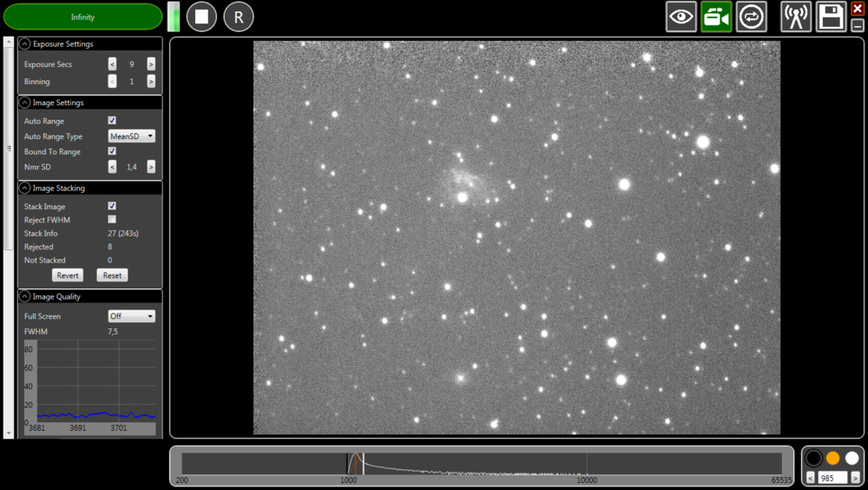Viewport: 868px width, 490px height.
Task: Toggle the Stack Image checkbox
Action: [112, 206]
